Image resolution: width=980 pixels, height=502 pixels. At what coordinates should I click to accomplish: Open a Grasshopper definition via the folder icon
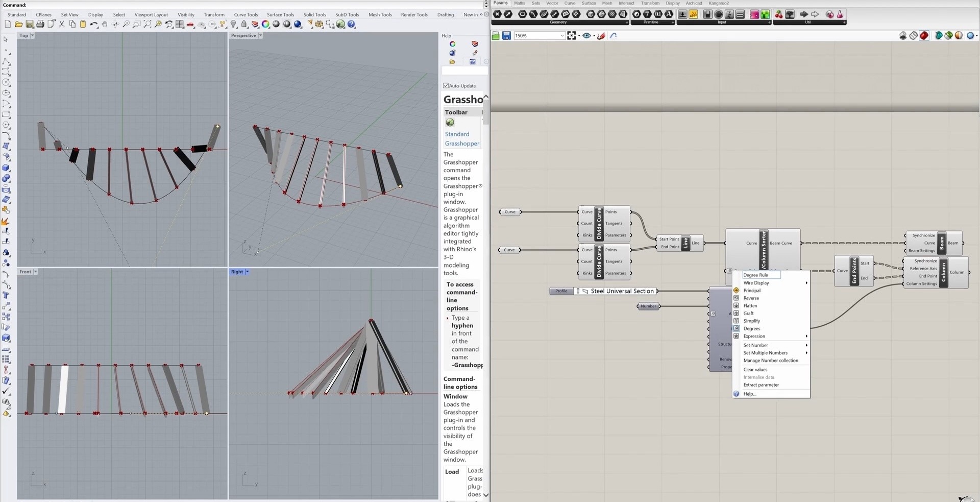point(495,35)
